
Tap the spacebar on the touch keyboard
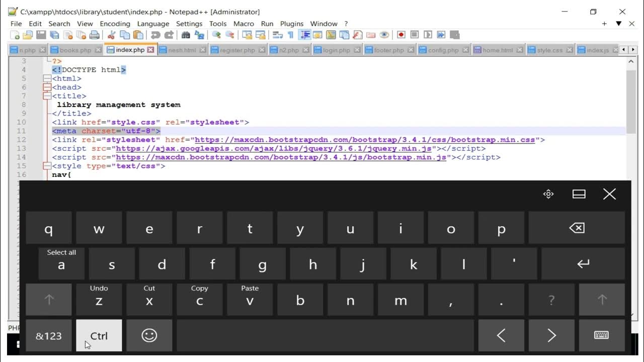tap(326, 335)
